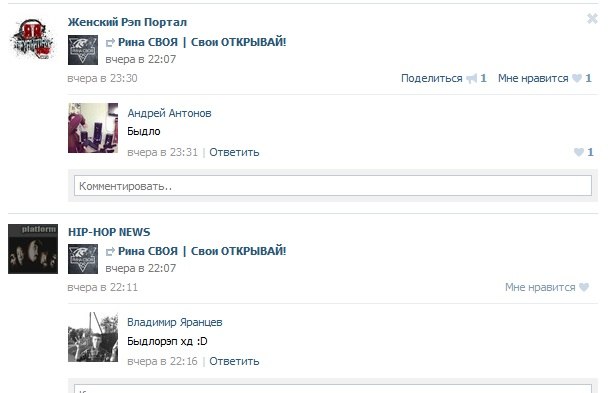Viewport: 612px width, 393px height.
Task: Open Владимир Яранцев's profile photo
Action: point(93,337)
